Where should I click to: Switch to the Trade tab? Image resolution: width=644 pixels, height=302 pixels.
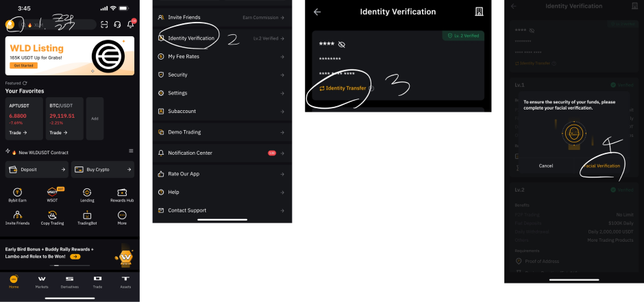(x=98, y=282)
